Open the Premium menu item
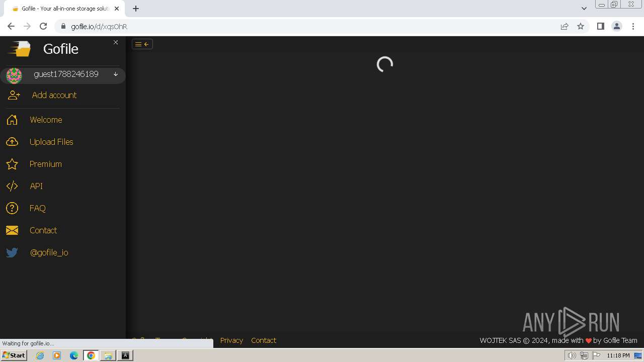 click(46, 164)
